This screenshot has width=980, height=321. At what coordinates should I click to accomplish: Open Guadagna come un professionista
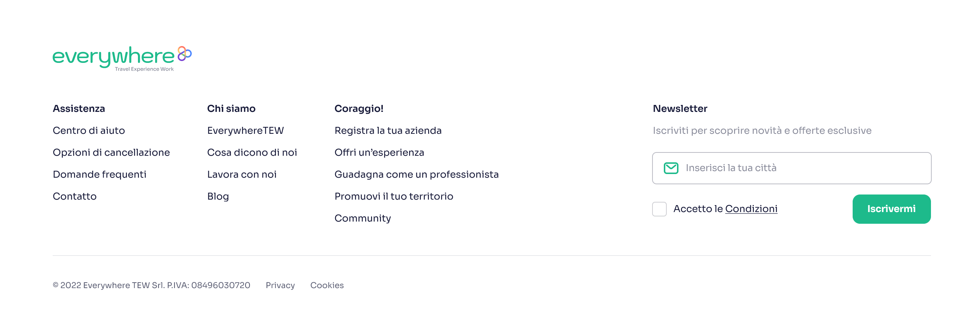[416, 174]
